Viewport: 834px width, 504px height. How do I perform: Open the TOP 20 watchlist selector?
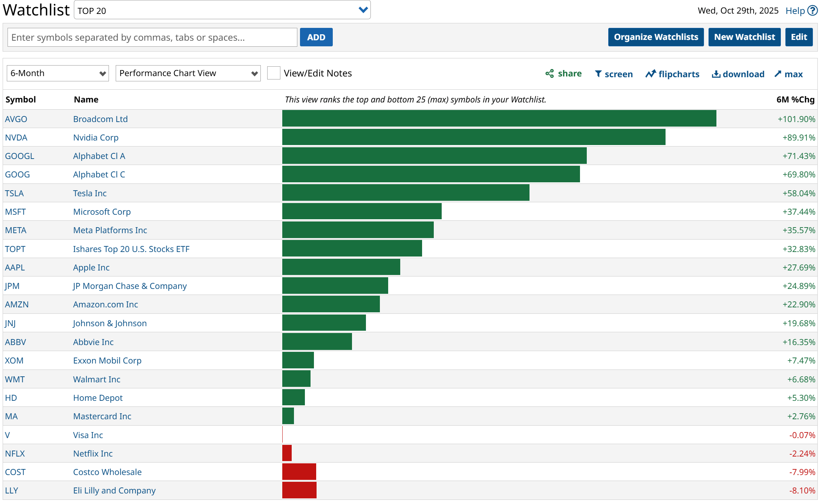coord(222,10)
